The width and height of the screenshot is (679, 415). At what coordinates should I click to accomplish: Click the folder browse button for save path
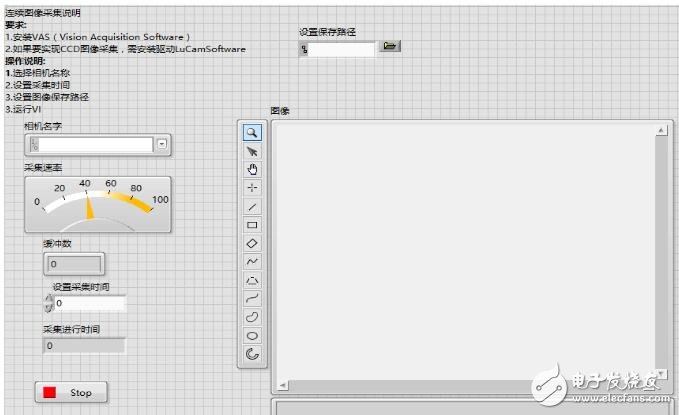390,46
